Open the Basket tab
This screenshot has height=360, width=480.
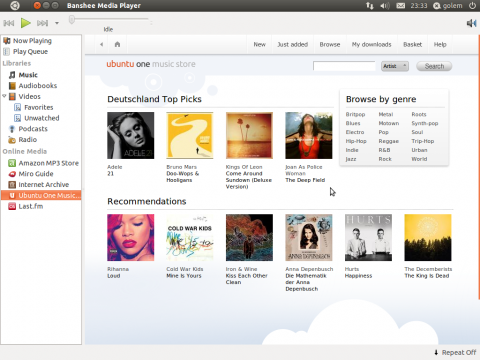coord(412,44)
